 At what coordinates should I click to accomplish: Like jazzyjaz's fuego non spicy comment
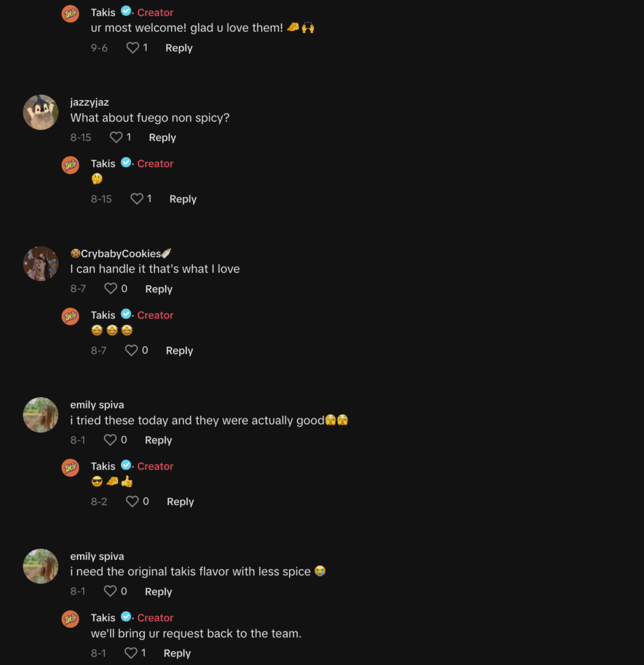click(x=116, y=138)
